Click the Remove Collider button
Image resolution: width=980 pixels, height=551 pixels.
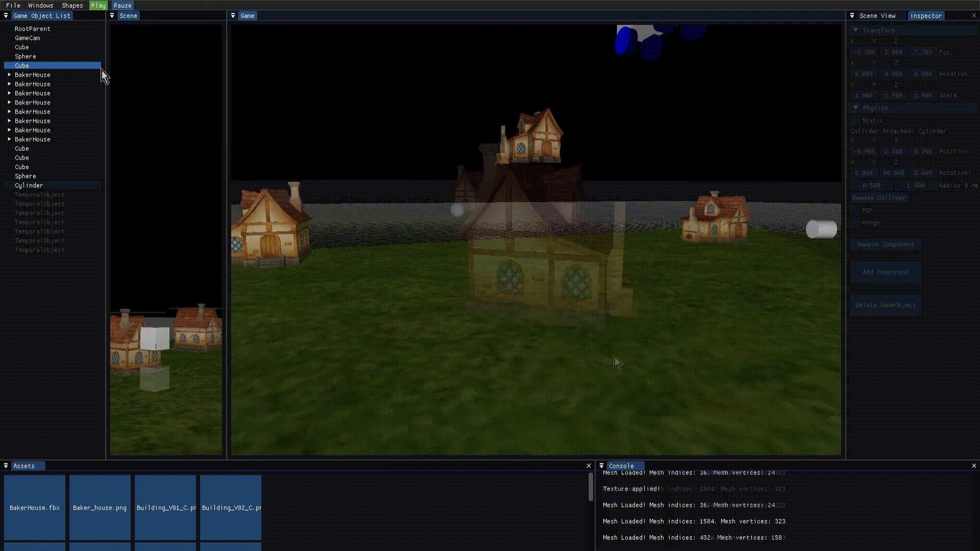(879, 198)
